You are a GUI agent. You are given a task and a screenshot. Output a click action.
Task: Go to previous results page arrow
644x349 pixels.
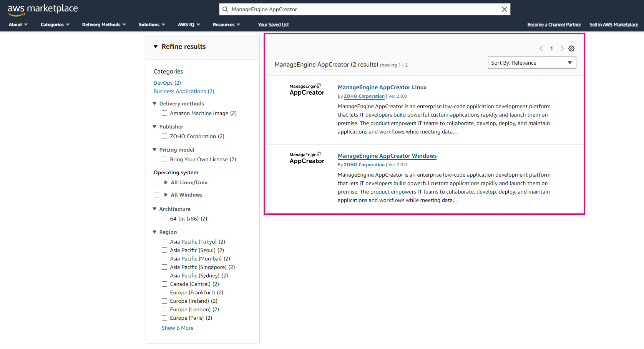541,48
